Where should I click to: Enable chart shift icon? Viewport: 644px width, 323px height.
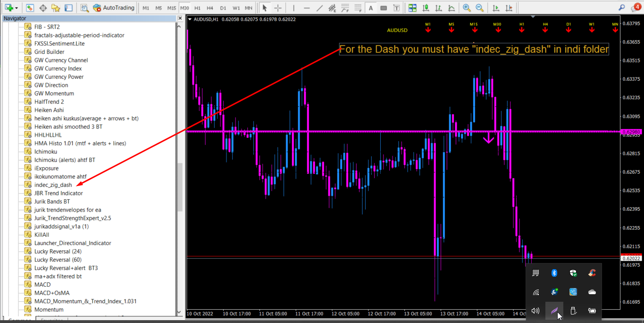tap(509, 8)
